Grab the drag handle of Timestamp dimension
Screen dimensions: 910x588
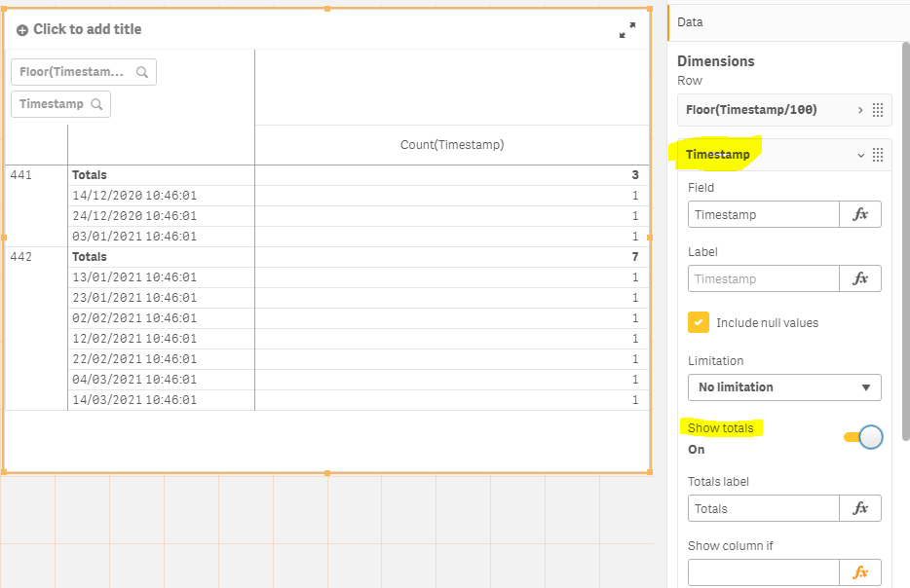[877, 155]
